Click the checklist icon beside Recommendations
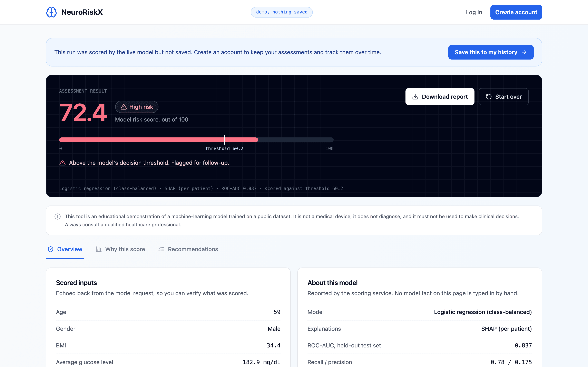Viewport: 588px width, 367px height. click(161, 249)
